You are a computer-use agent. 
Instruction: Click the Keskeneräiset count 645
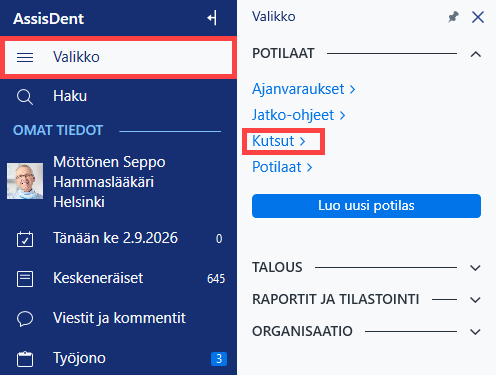point(216,279)
